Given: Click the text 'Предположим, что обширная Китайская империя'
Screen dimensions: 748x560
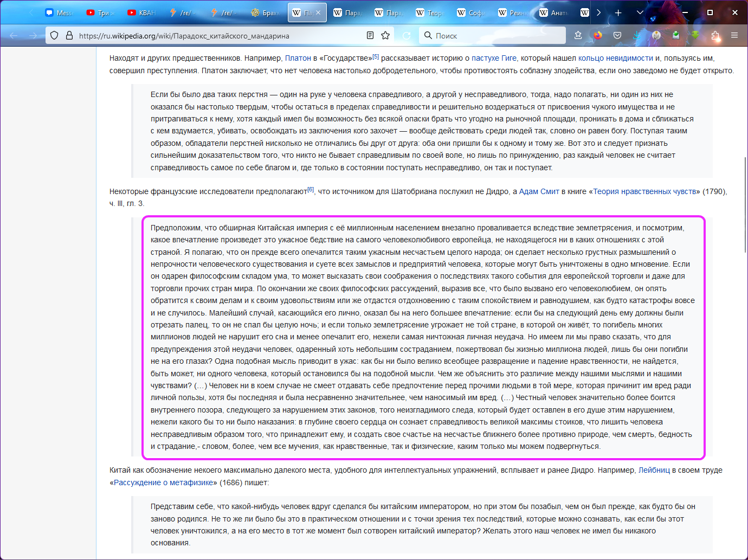Looking at the screenshot, I should pyautogui.click(x=239, y=228).
